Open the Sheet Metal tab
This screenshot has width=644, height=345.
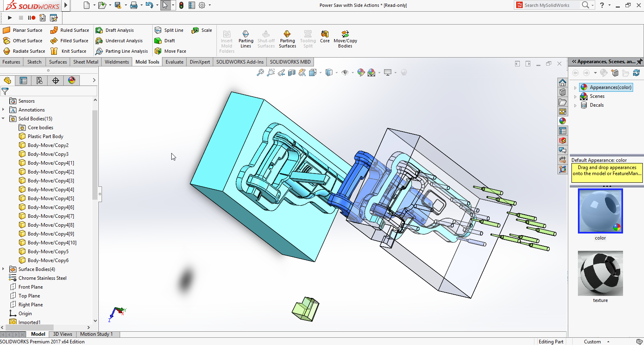coord(86,62)
